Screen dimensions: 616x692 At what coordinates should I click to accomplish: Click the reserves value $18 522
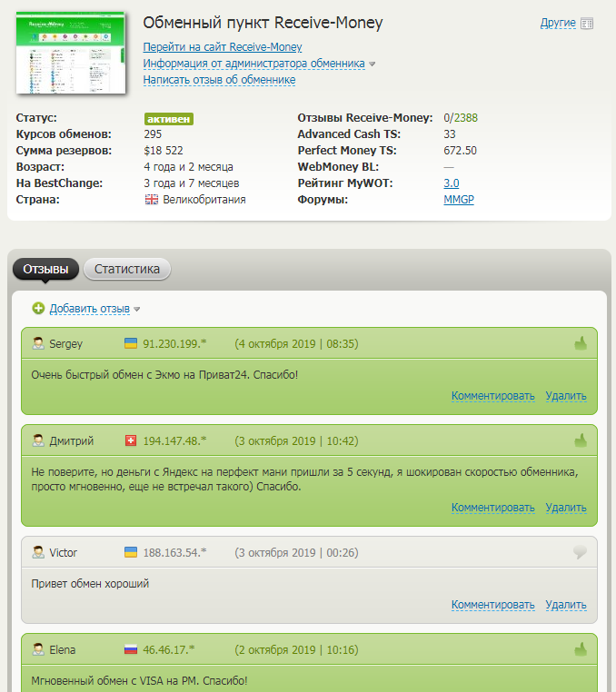coord(164,151)
